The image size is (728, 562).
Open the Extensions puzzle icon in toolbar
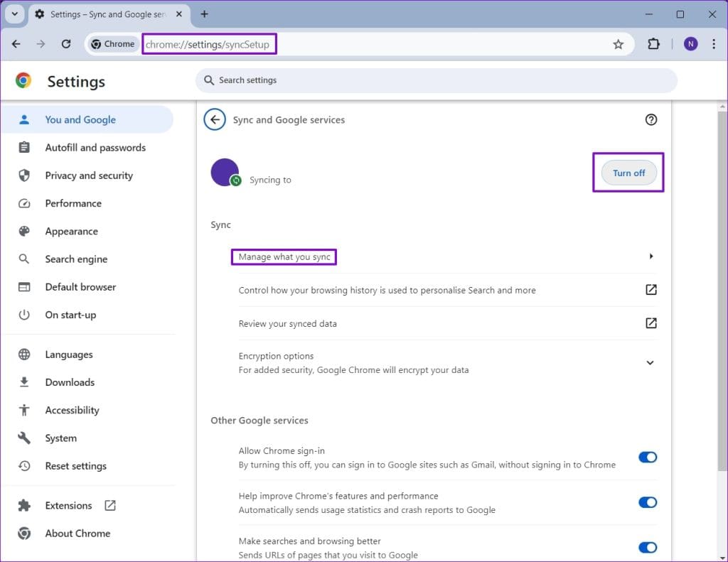click(653, 44)
